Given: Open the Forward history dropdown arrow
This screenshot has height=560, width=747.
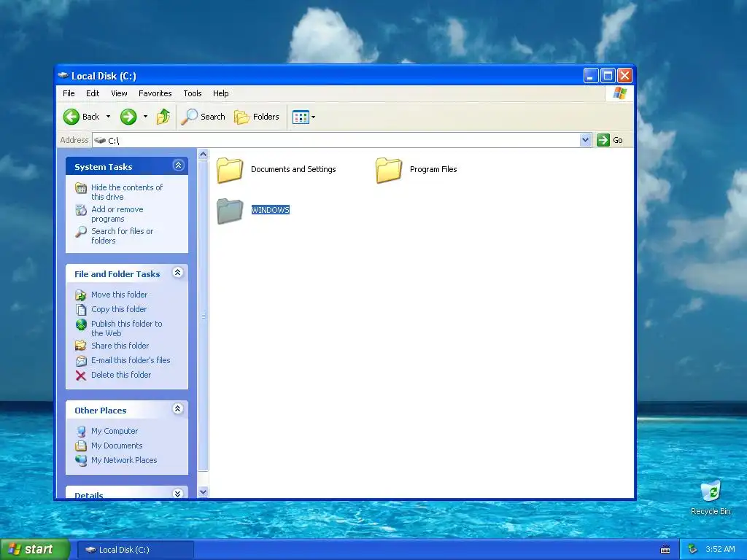Looking at the screenshot, I should tap(145, 117).
